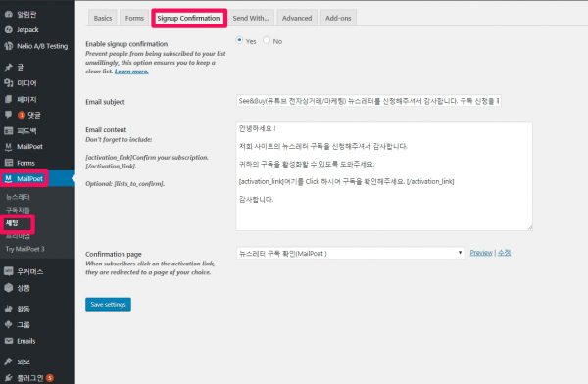Open the 페이지 pages icon
This screenshot has width=588, height=384.
(8, 99)
